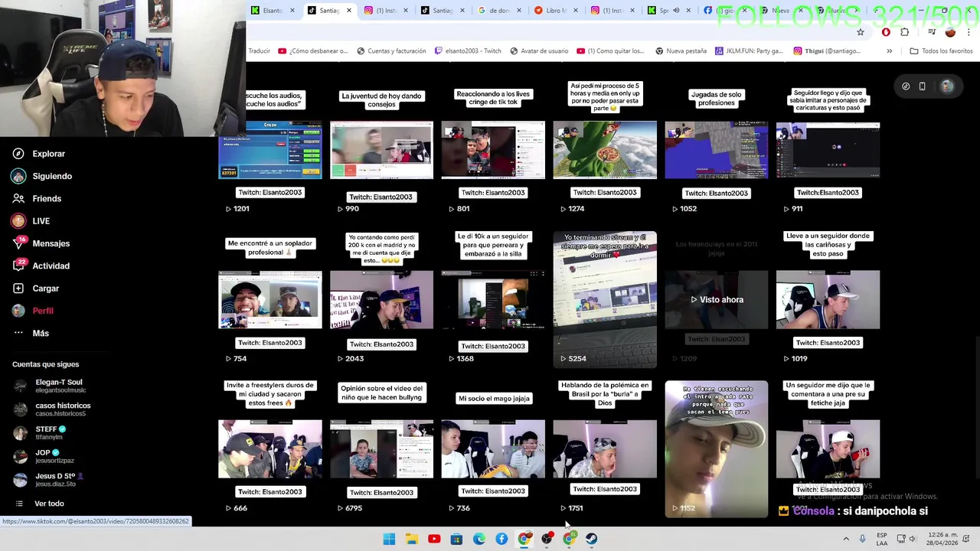Screen dimensions: 980x551
Task: Open the STEFF followed account
Action: click(x=40, y=432)
